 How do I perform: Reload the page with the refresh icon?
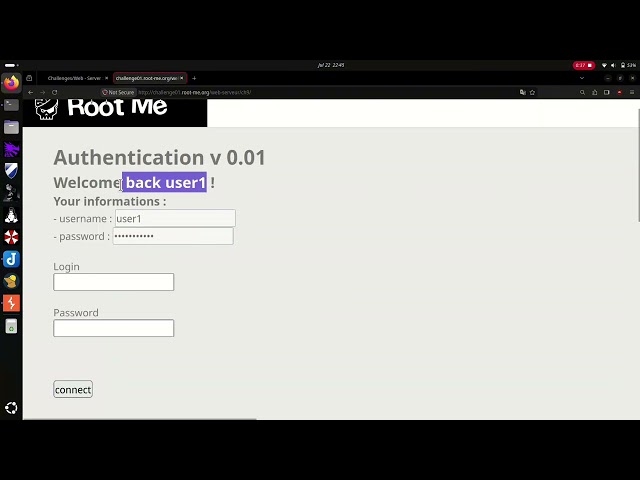click(x=55, y=92)
